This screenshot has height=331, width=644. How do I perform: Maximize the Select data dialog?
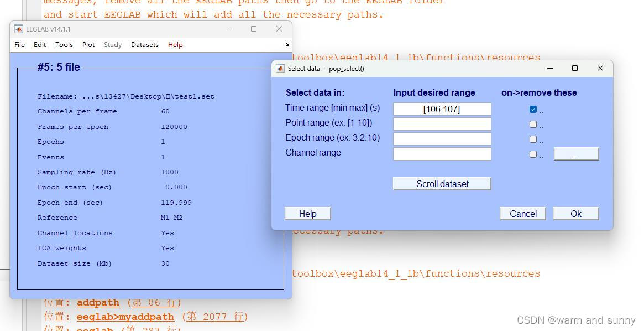pos(575,68)
